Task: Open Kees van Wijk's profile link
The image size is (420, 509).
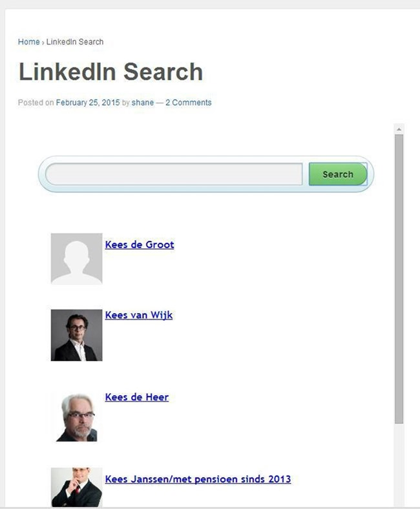Action: [139, 315]
